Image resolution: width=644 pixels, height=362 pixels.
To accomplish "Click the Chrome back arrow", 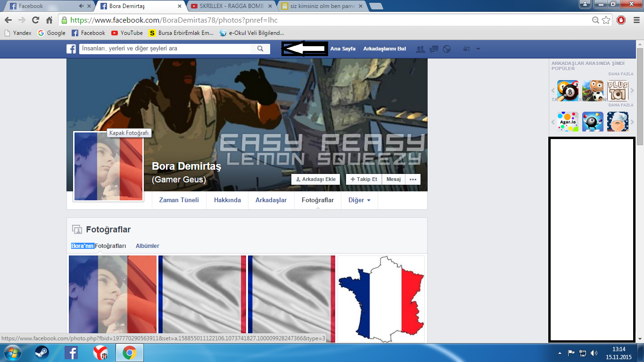I will pos(8,20).
